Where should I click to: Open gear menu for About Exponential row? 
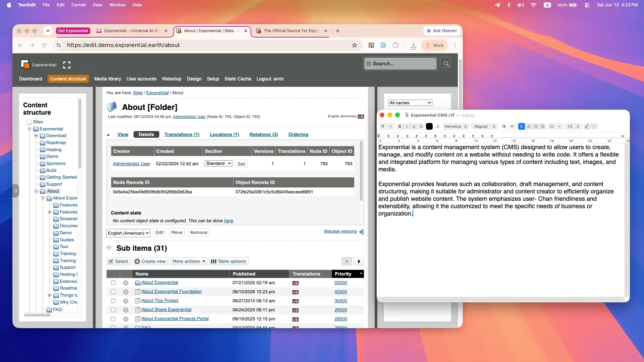coord(126,283)
